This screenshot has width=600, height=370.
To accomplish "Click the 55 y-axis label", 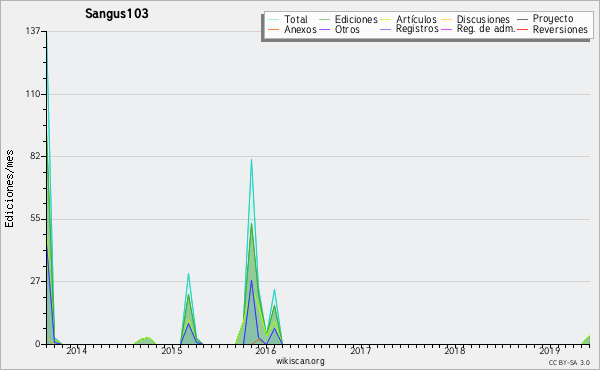I will [x=35, y=219].
